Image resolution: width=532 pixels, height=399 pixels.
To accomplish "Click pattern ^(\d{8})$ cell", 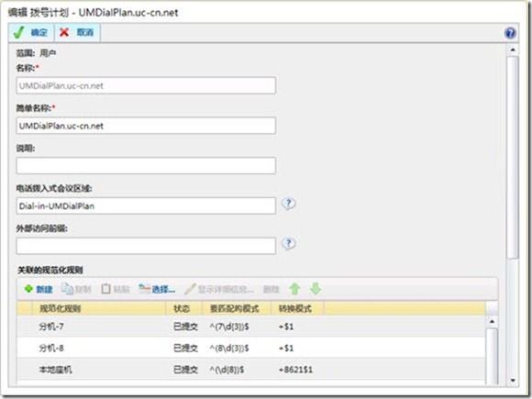I will click(x=227, y=370).
